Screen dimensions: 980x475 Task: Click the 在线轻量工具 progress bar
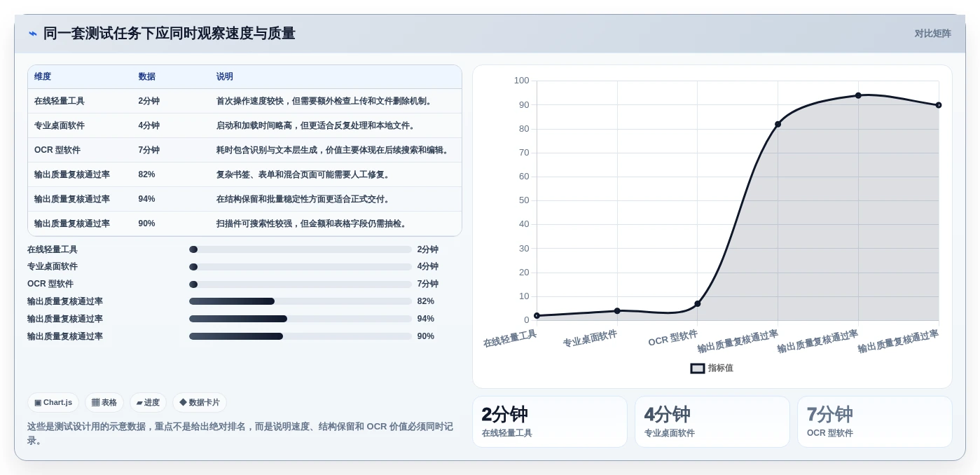301,249
